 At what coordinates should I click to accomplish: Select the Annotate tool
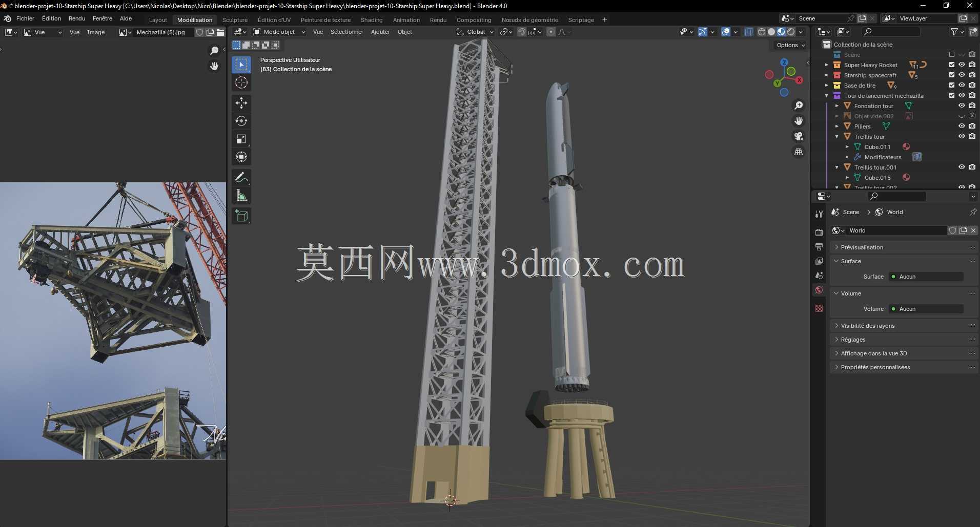pos(241,178)
